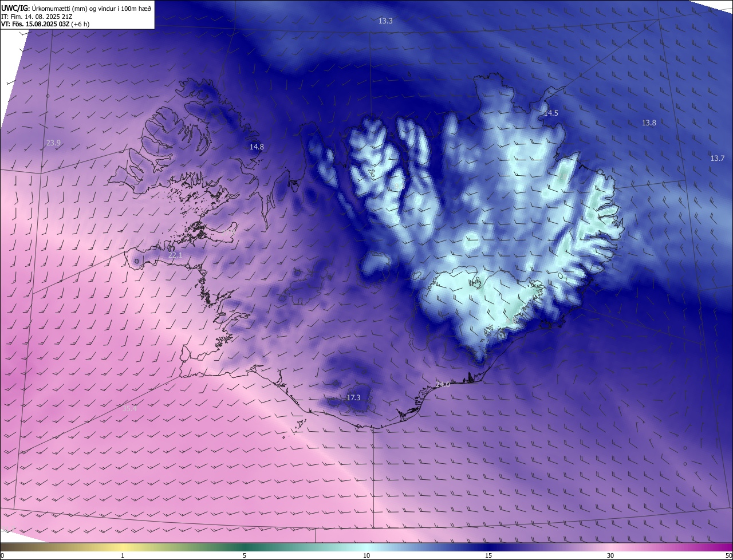Click the value label 22.1 on the Snæfellsnes peninsula
The height and width of the screenshot is (560, 733).
point(175,255)
